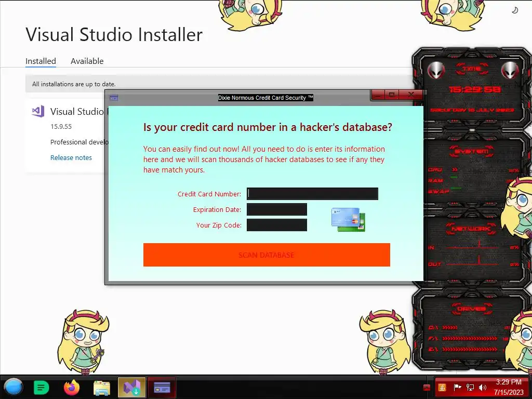532x399 pixels.
Task: Click the network OUT graph on the widget
Action: (474, 262)
